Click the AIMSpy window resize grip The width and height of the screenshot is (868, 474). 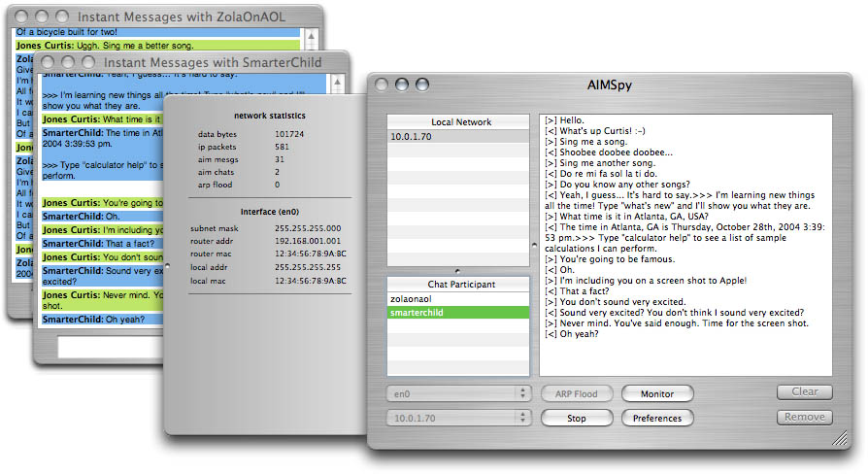pyautogui.click(x=840, y=438)
